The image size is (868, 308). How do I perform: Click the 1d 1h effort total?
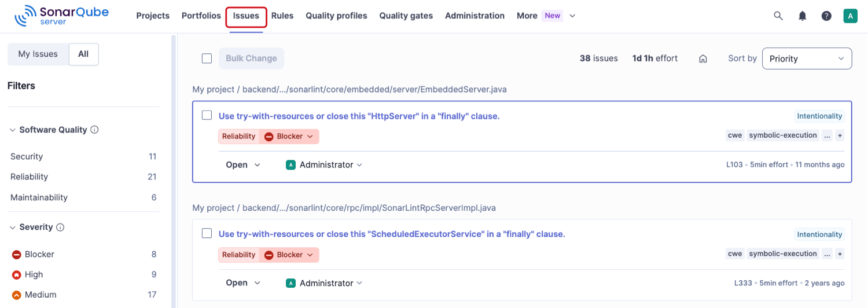pyautogui.click(x=655, y=58)
